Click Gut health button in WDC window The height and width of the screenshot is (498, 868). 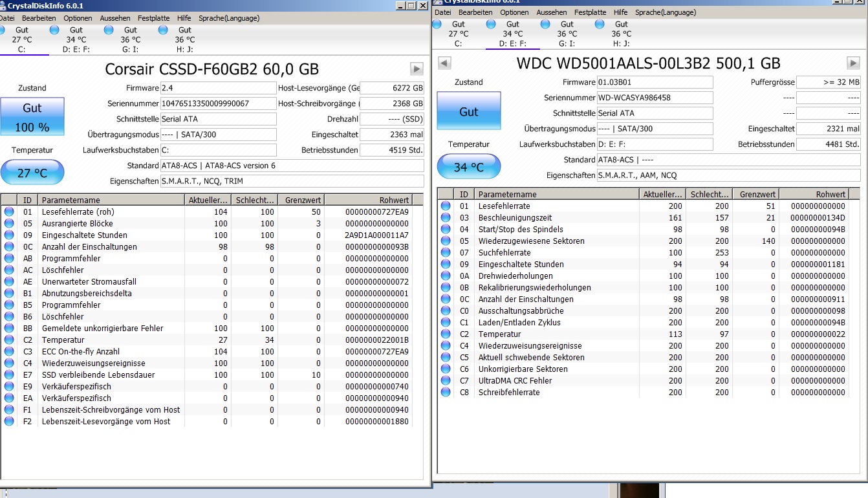point(469,111)
